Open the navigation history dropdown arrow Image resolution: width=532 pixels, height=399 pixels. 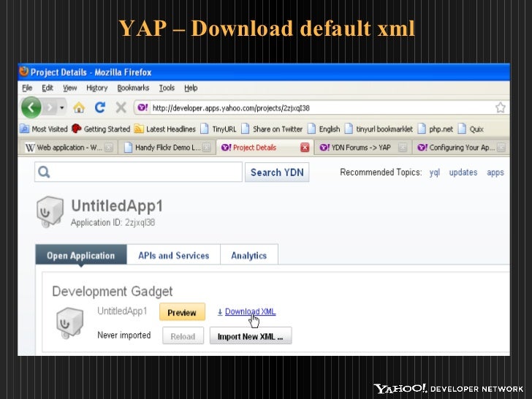pos(61,107)
